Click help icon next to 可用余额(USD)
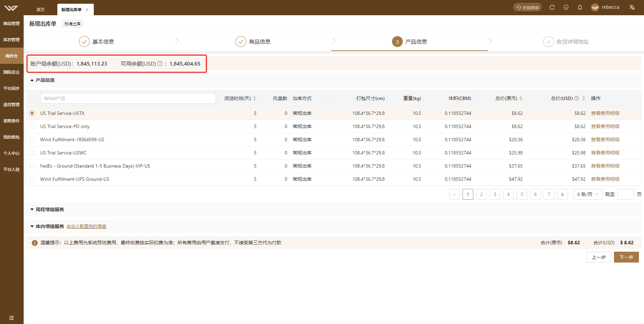The image size is (644, 324). 160,64
